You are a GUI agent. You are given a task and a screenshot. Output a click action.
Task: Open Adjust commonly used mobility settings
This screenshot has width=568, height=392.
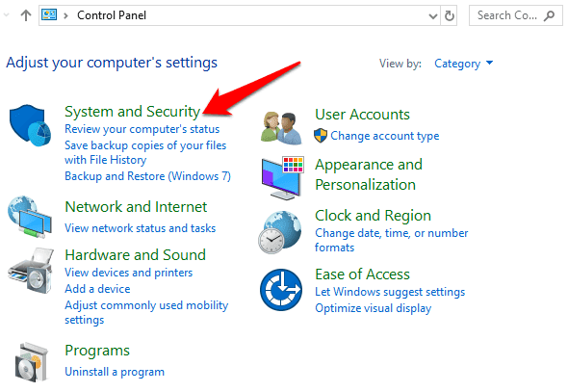[146, 312]
